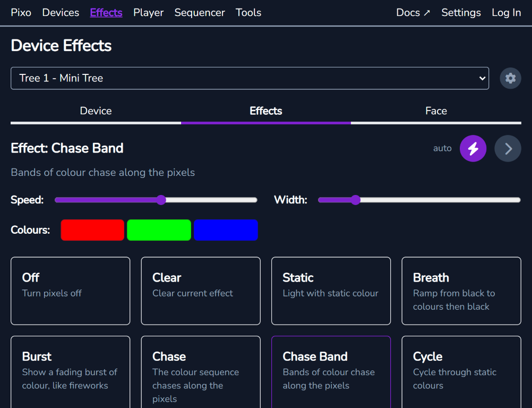This screenshot has height=408, width=532.
Task: Open the Effects page in the navigation bar
Action: (x=106, y=12)
